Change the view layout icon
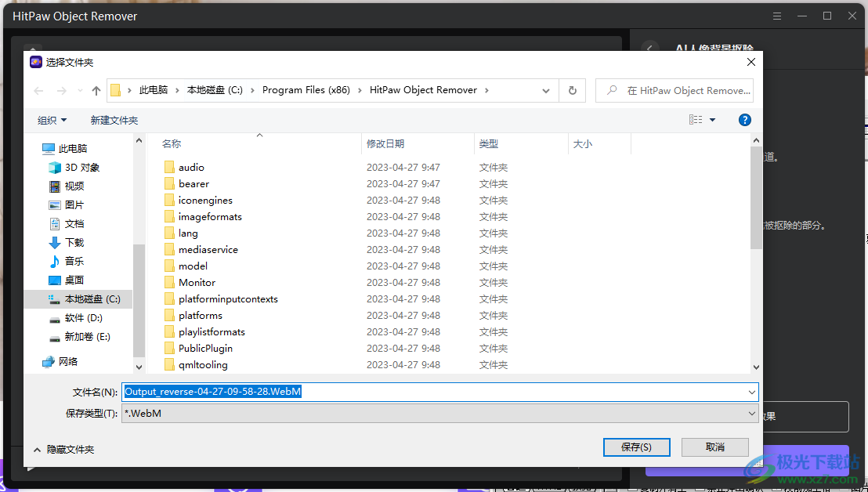The image size is (868, 492). coord(696,120)
